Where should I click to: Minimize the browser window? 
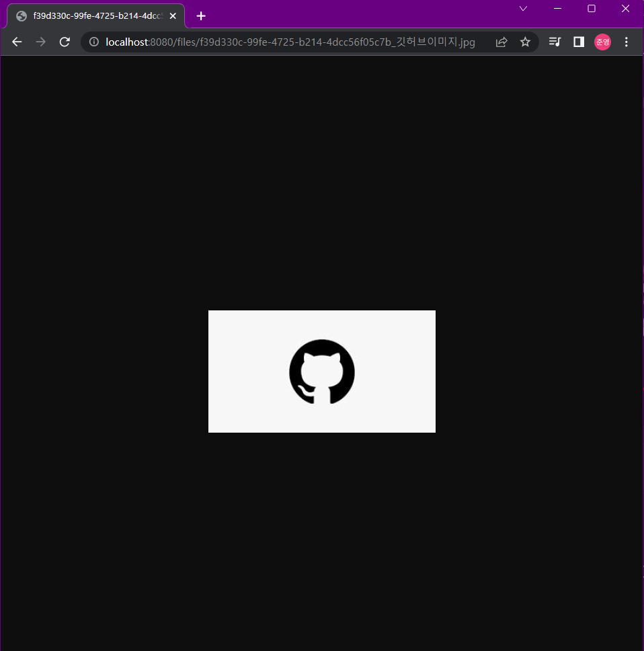[x=557, y=9]
